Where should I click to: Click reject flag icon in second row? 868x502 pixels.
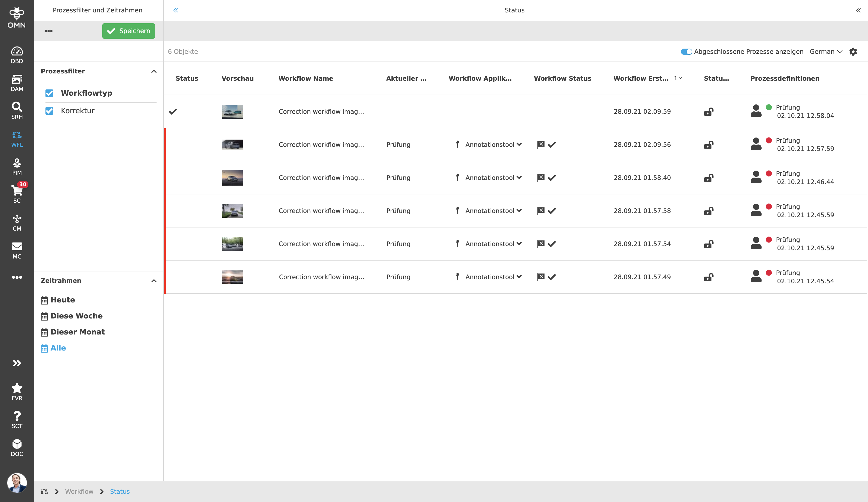coord(541,144)
